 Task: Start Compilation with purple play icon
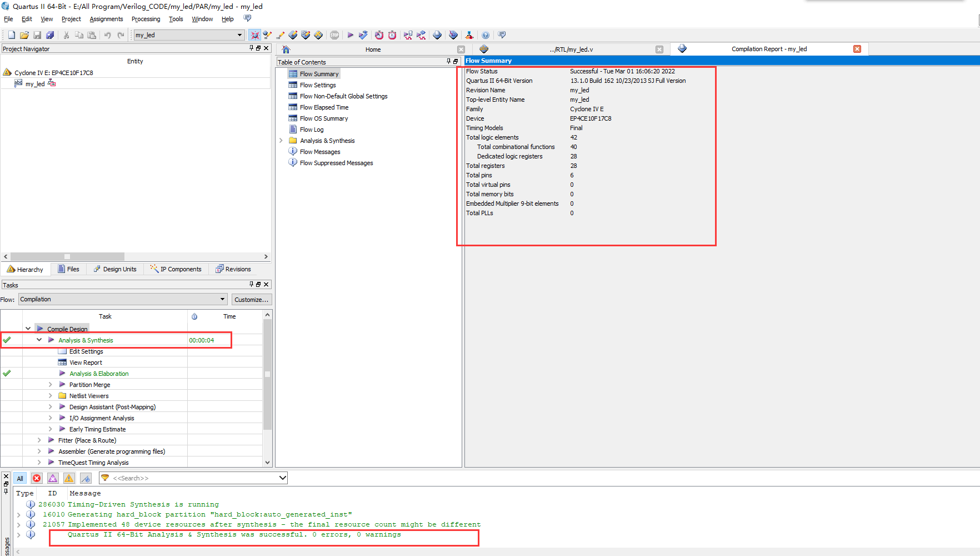350,35
